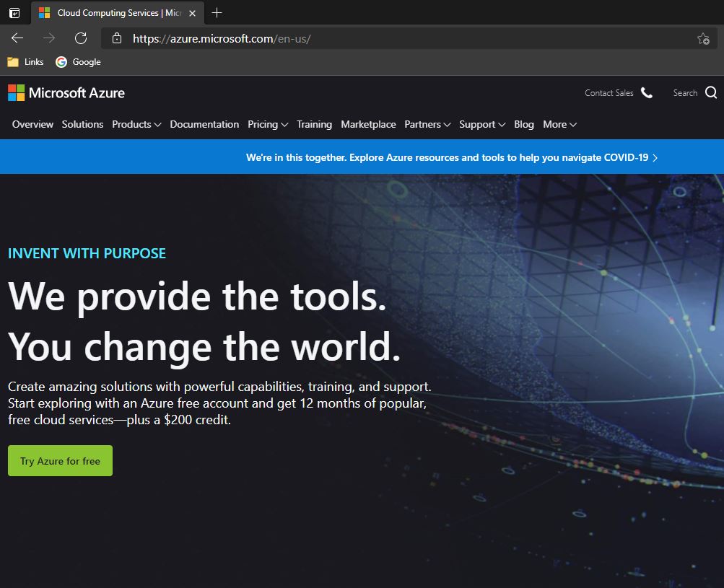Click the Microsoft Azure logo

[x=66, y=93]
